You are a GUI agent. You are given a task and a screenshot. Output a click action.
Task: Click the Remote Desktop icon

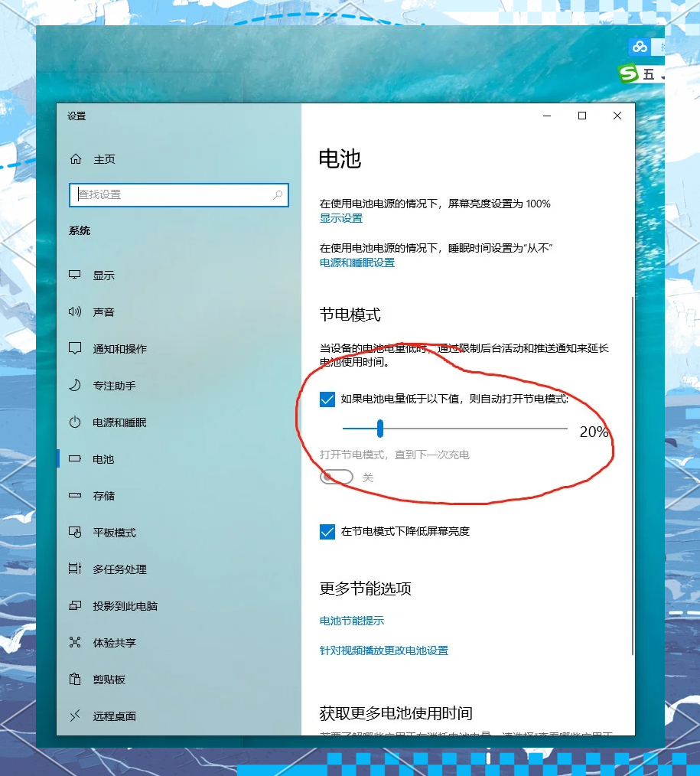(x=75, y=716)
